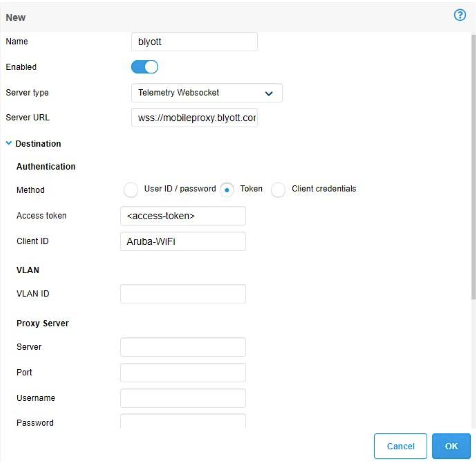
Task: Edit the Client ID field
Action: 183,241
